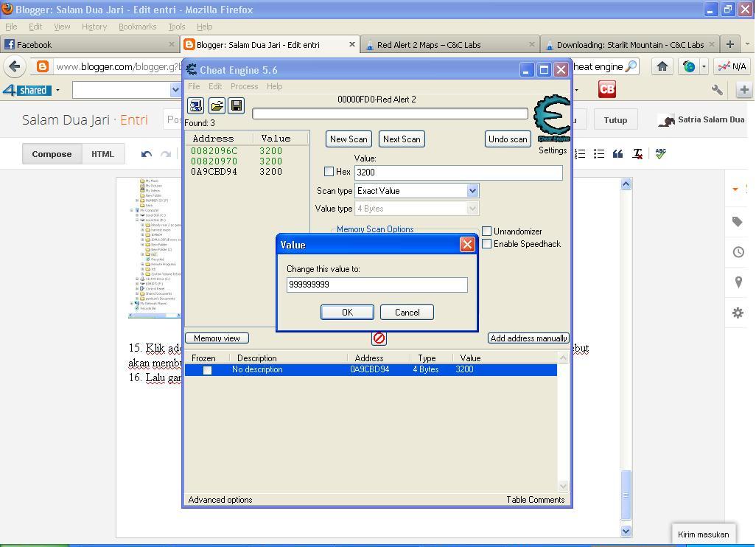Switch to the Facebook tab
Image resolution: width=756 pixels, height=547 pixels.
89,44
